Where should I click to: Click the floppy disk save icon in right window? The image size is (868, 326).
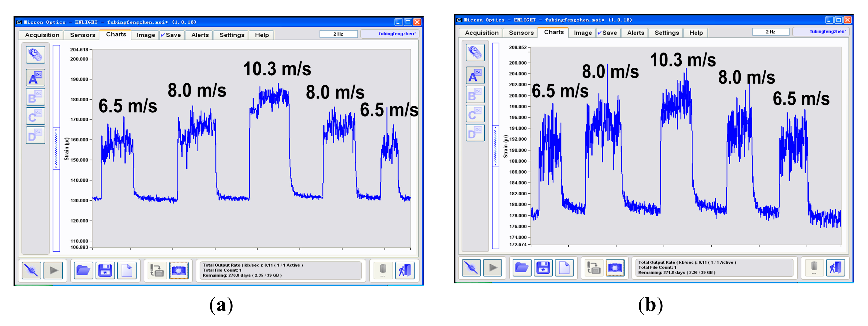(543, 268)
